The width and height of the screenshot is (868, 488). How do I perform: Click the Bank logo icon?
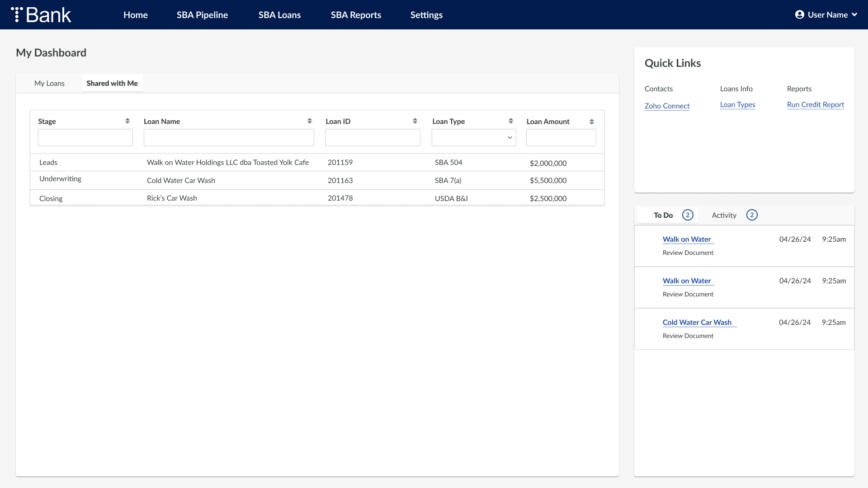(x=17, y=14)
